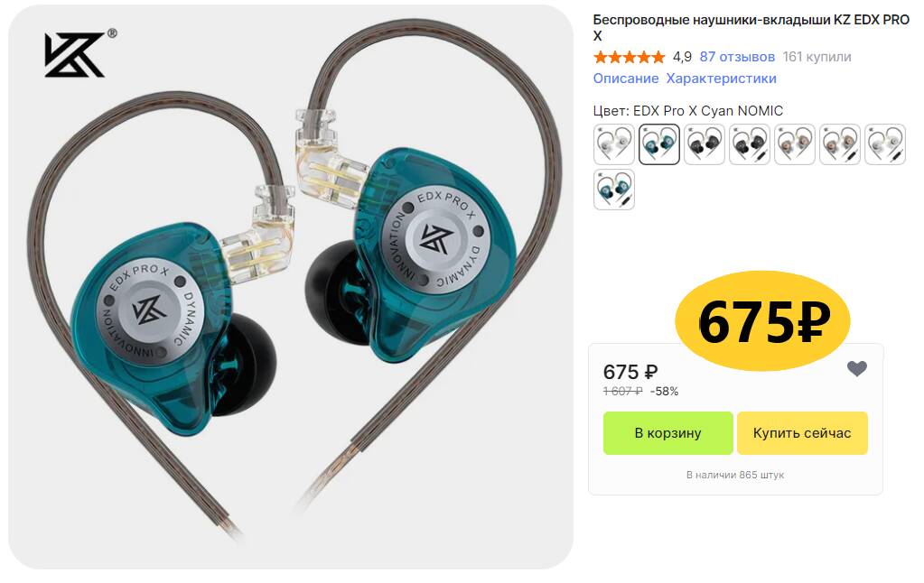
Task: Click the yellow 675₽ price badge
Action: pyautogui.click(x=763, y=321)
